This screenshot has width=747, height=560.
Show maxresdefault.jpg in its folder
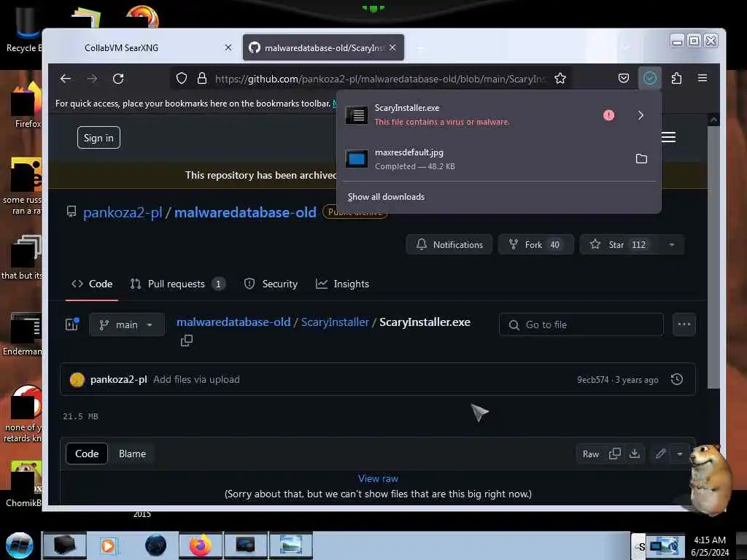[x=641, y=158]
